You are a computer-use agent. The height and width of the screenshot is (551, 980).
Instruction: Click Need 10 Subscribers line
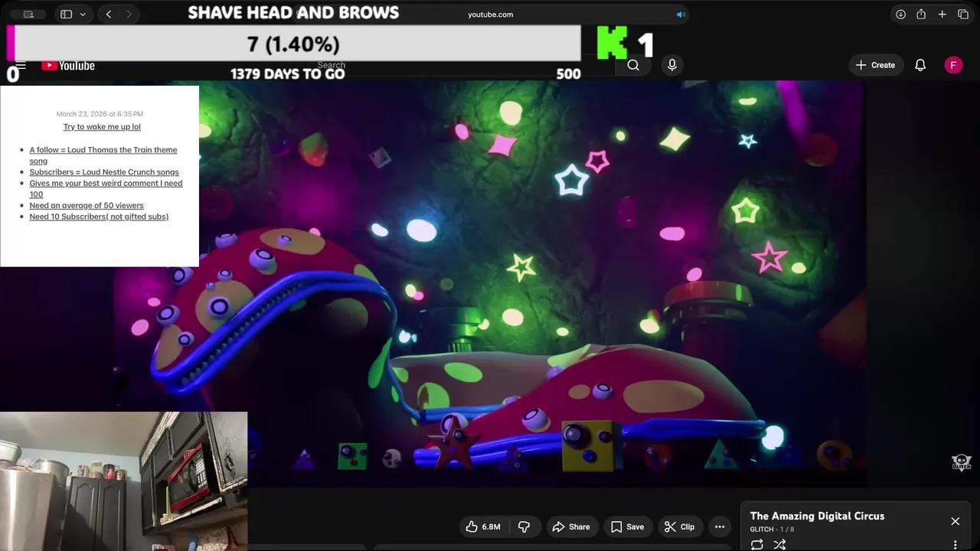99,217
